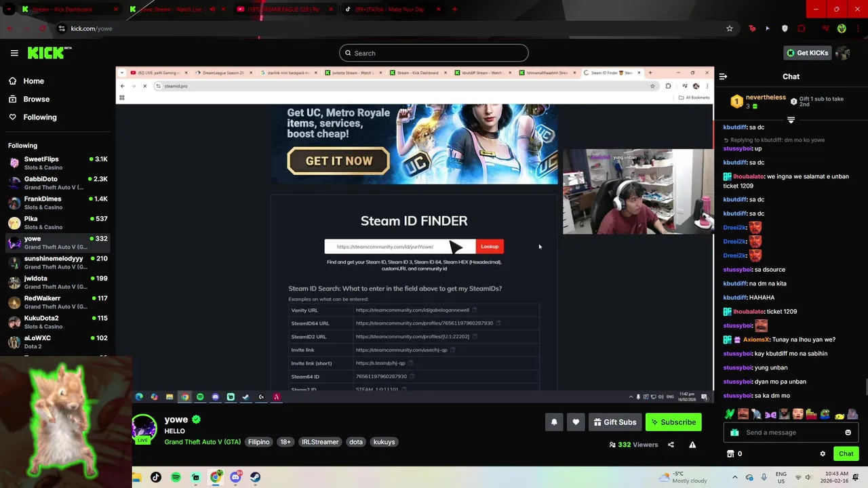Open the user profile avatar menu
This screenshot has width=868, height=488.
(843, 53)
